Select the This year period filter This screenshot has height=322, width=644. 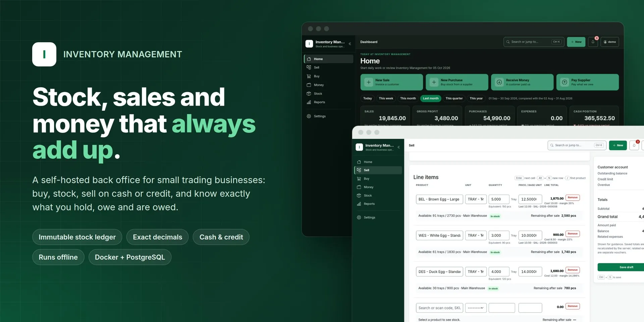(476, 98)
